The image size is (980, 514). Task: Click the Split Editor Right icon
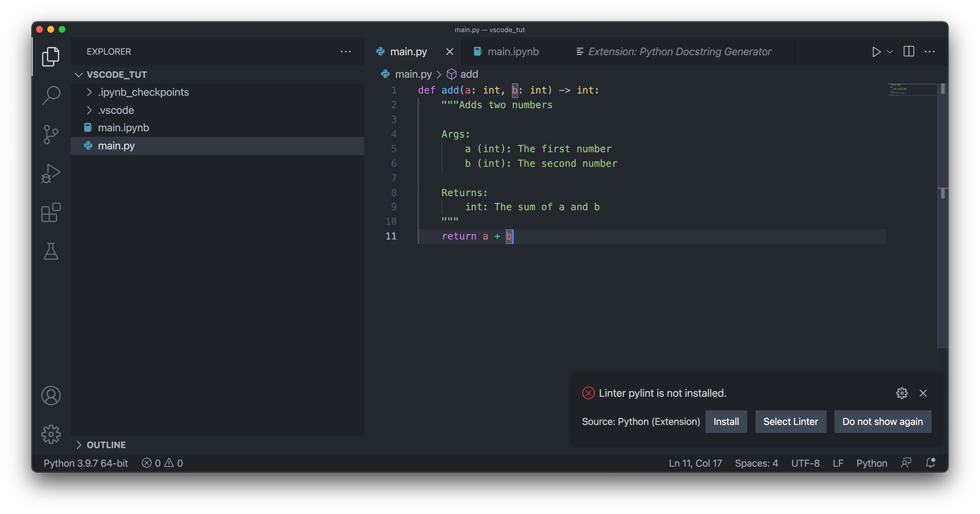click(908, 51)
